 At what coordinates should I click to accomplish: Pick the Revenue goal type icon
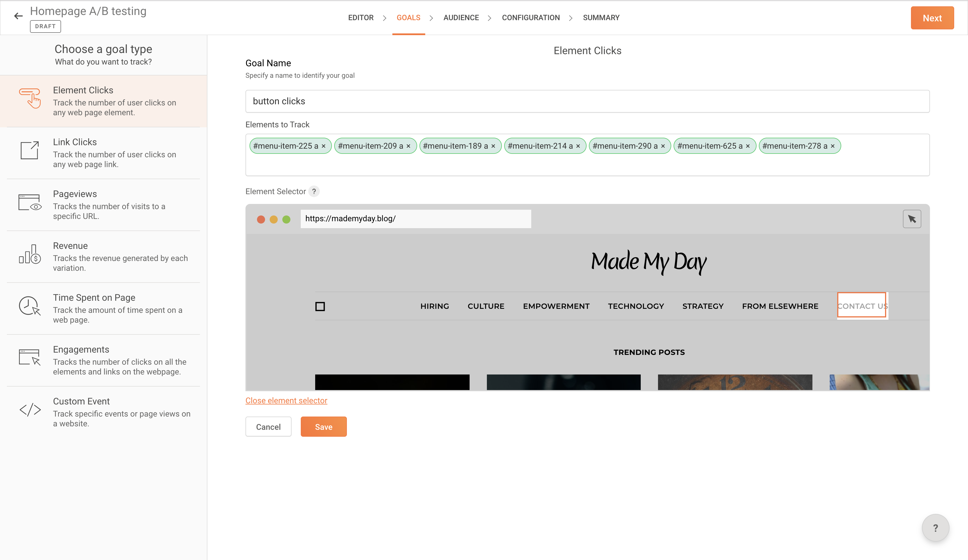[30, 254]
